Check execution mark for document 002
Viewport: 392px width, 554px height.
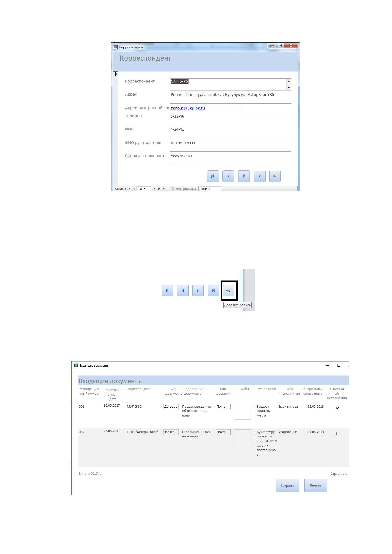click(338, 434)
